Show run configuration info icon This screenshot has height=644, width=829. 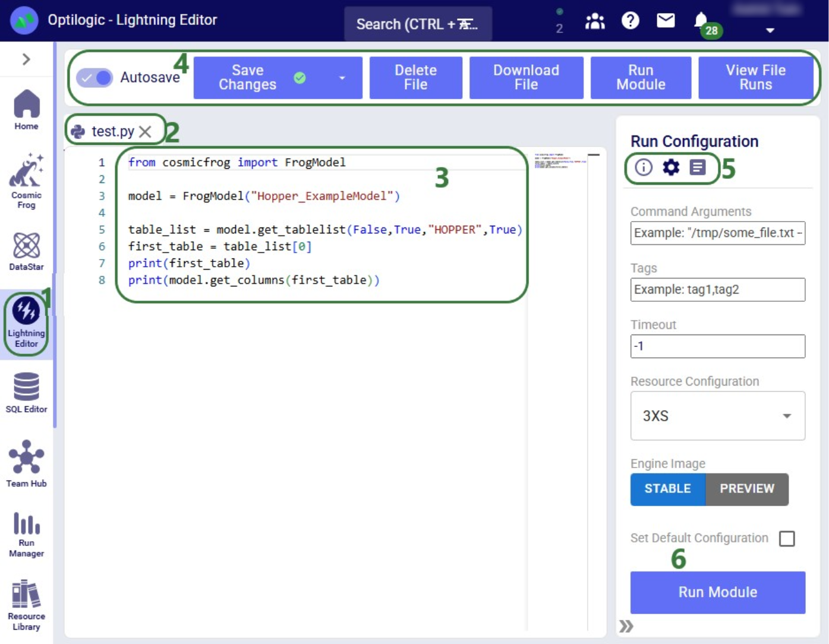[x=644, y=168]
